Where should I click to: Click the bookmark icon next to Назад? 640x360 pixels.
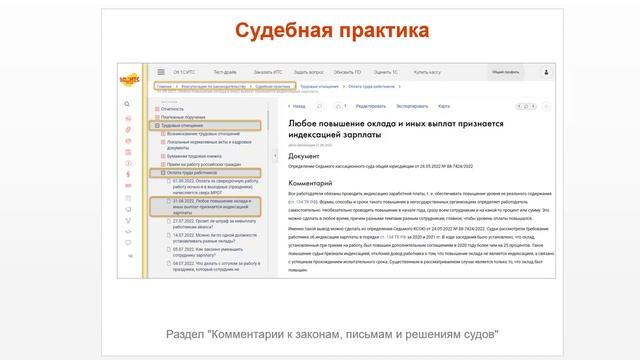click(319, 106)
